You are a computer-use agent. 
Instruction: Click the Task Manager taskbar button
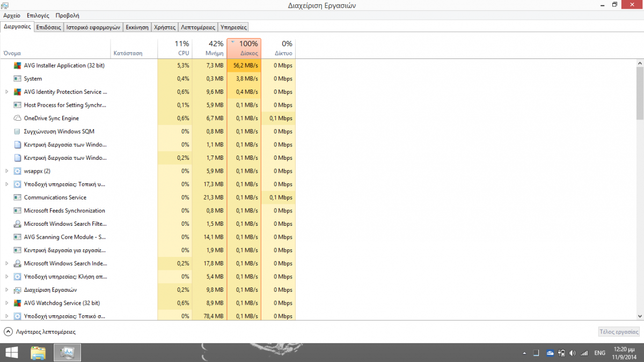pos(68,352)
